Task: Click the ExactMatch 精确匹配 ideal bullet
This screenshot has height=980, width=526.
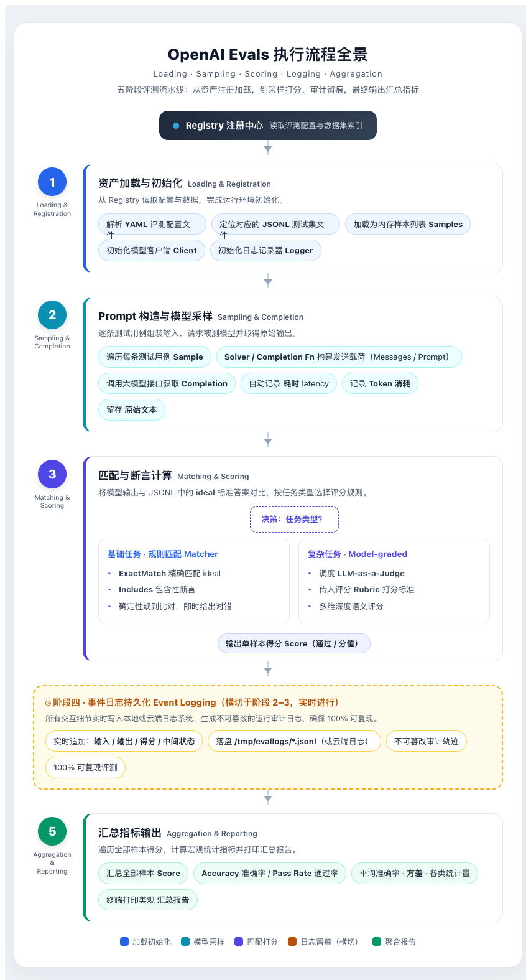Action: (170, 573)
